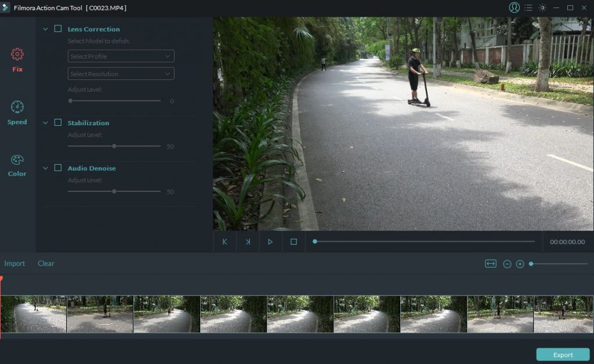The image size is (594, 364).
Task: Play the video preview
Action: click(x=270, y=242)
